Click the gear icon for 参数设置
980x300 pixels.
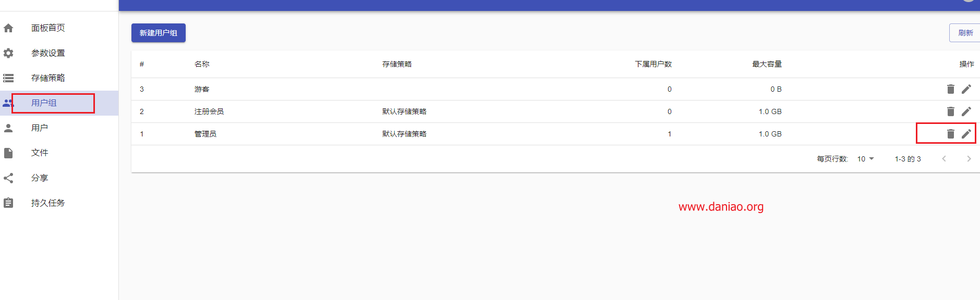point(8,53)
